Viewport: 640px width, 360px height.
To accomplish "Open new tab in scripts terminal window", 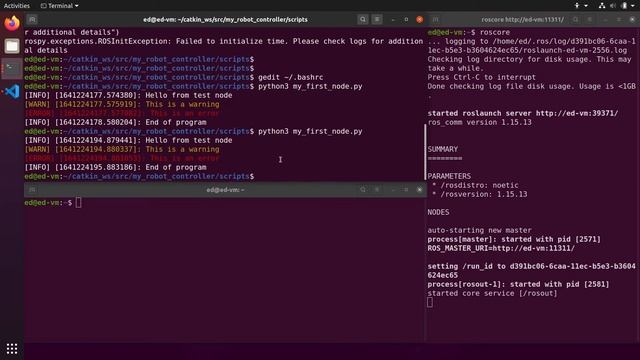I will click(x=32, y=19).
